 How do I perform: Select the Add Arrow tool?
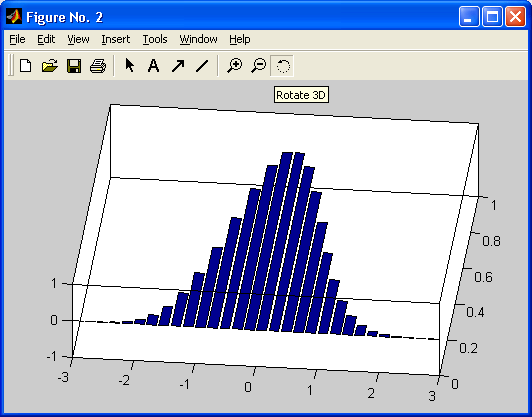point(178,65)
